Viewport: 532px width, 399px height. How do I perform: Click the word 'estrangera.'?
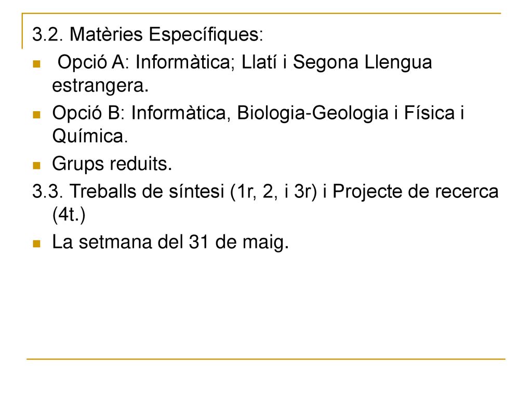(100, 86)
